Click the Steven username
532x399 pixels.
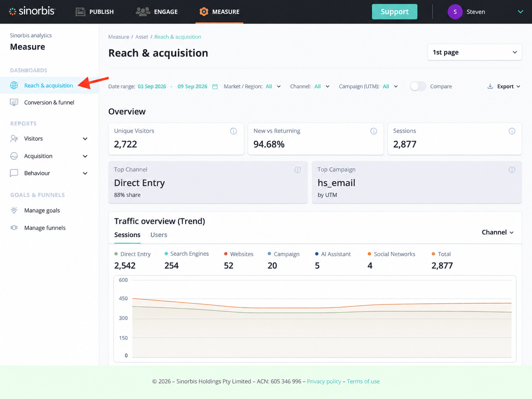click(x=476, y=12)
